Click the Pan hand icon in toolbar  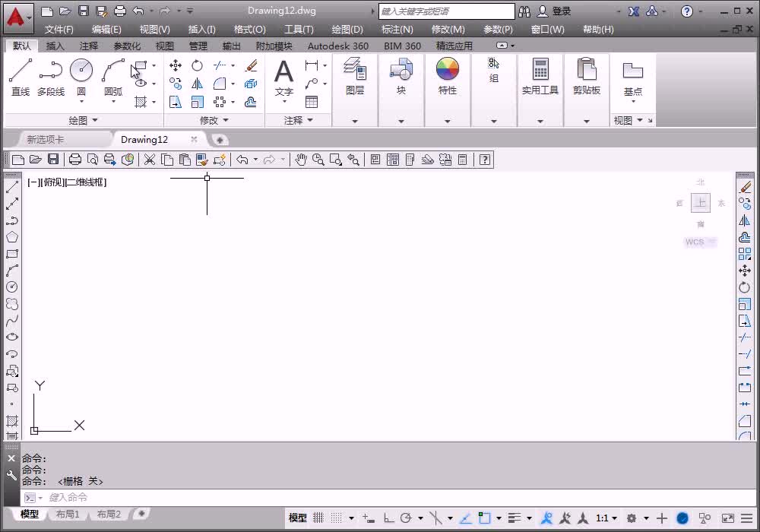[x=301, y=160]
